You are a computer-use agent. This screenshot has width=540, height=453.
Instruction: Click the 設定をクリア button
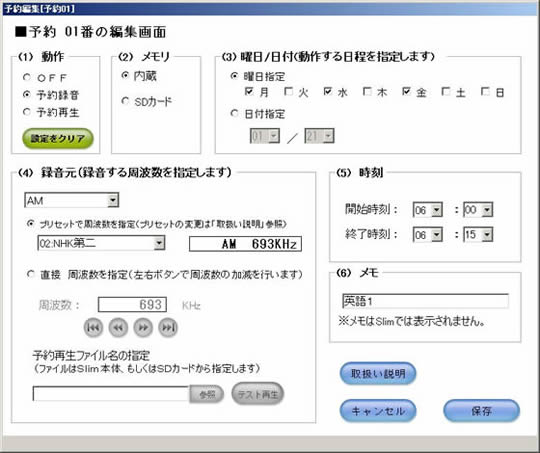58,138
